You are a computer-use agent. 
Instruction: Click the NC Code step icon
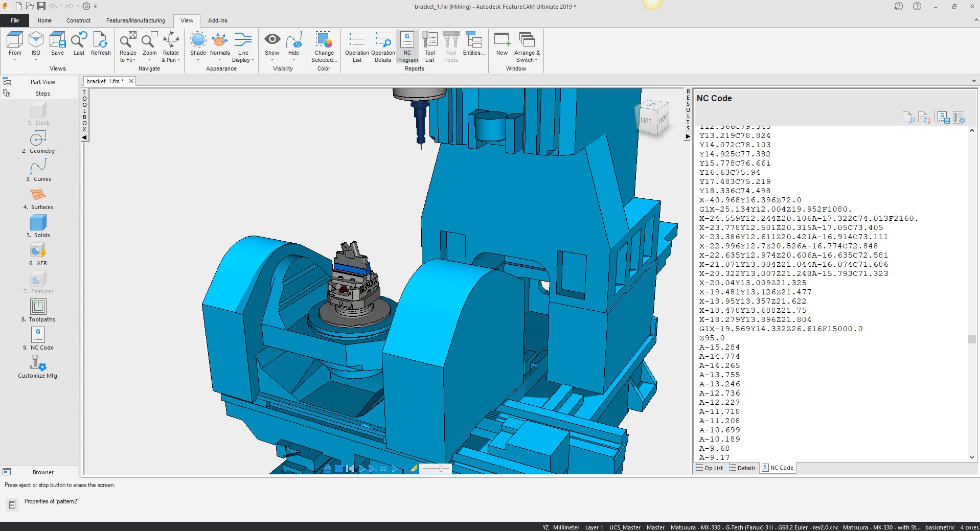click(x=38, y=334)
